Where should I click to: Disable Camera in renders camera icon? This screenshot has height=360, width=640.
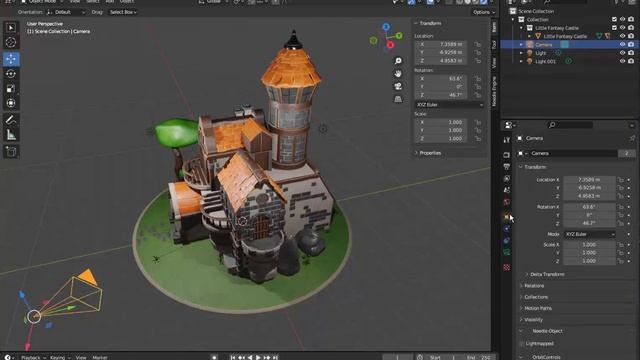pos(631,44)
